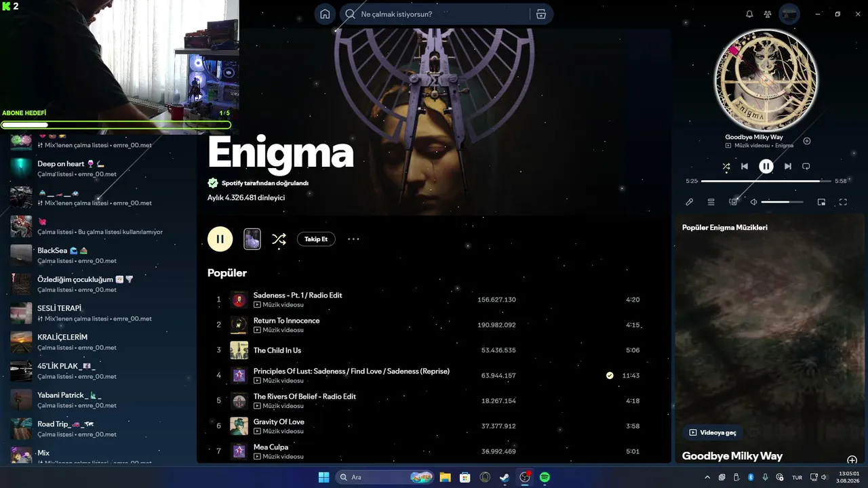Image resolution: width=868 pixels, height=488 pixels.
Task: Click the microphone tray icon
Action: 765,477
